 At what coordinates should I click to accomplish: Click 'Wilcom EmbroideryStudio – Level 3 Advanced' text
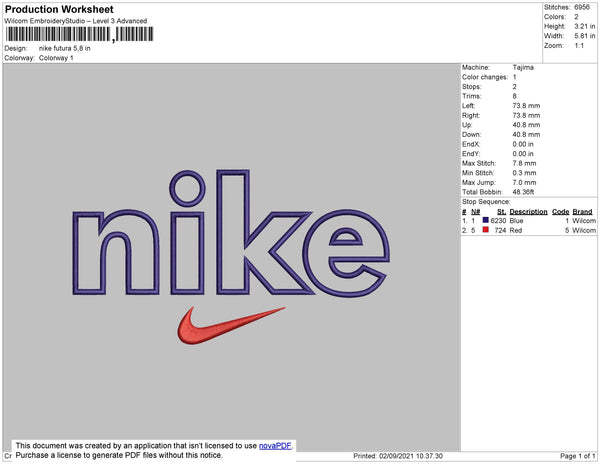point(76,21)
